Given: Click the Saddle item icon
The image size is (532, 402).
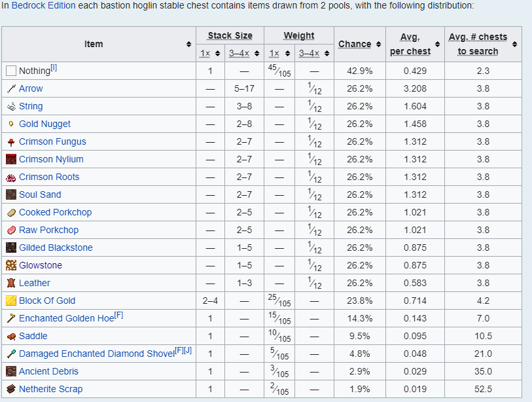Looking at the screenshot, I should click(11, 336).
